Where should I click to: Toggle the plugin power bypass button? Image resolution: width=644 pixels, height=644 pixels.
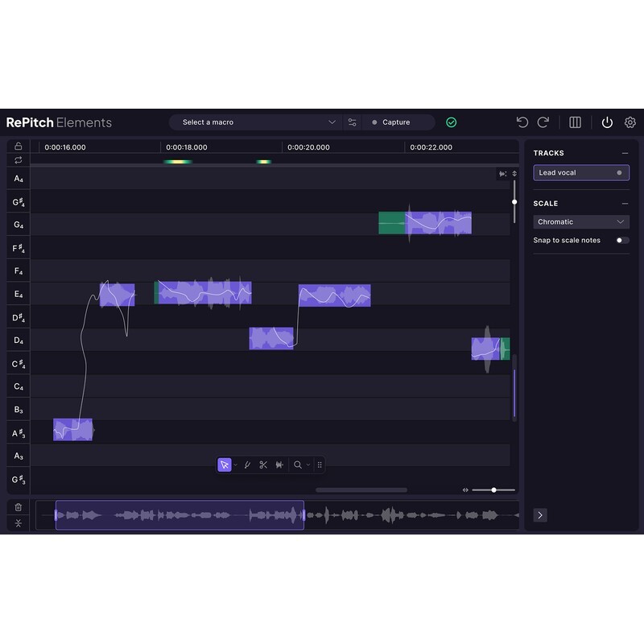tap(607, 122)
